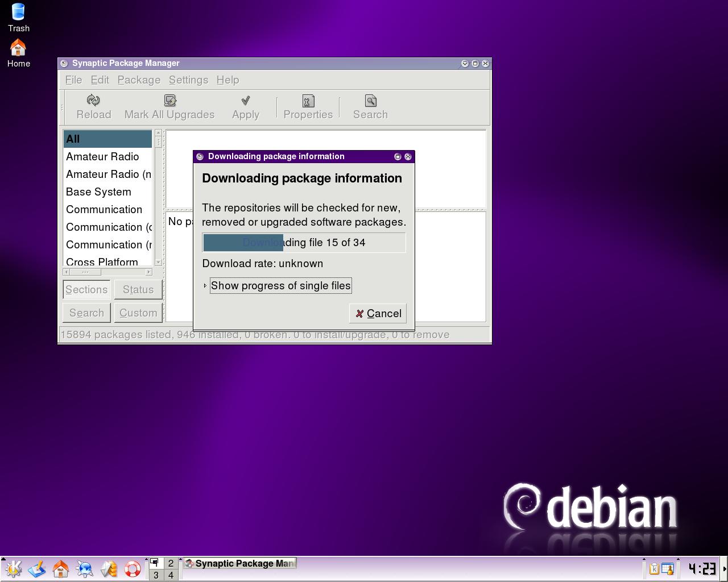Open the Settings menu
This screenshot has width=728, height=582.
pyautogui.click(x=188, y=80)
